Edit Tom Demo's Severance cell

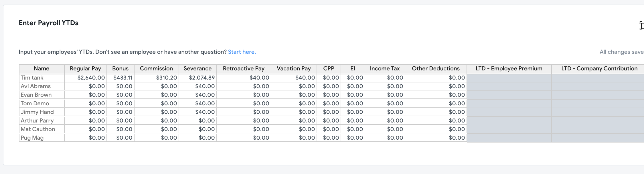[x=198, y=103]
